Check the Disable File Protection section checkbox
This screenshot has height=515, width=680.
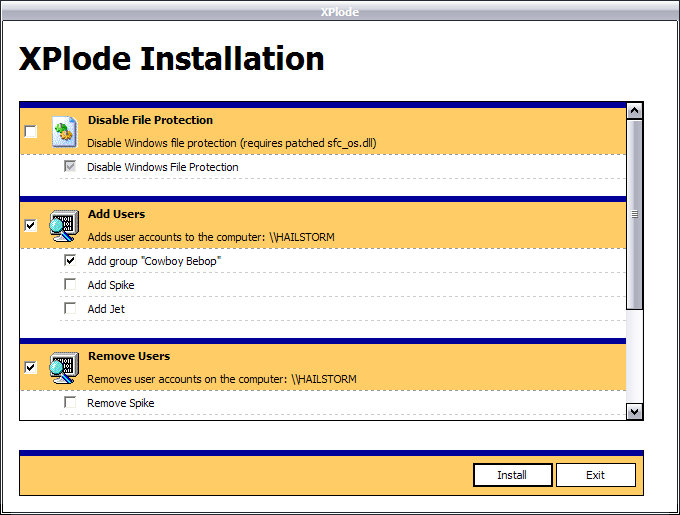pos(31,131)
